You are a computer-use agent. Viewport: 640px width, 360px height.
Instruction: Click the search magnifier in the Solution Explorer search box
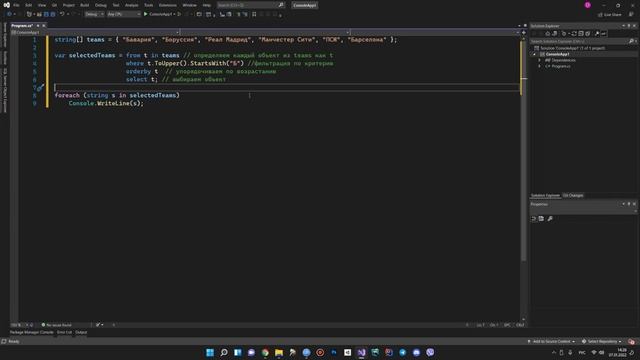point(631,41)
